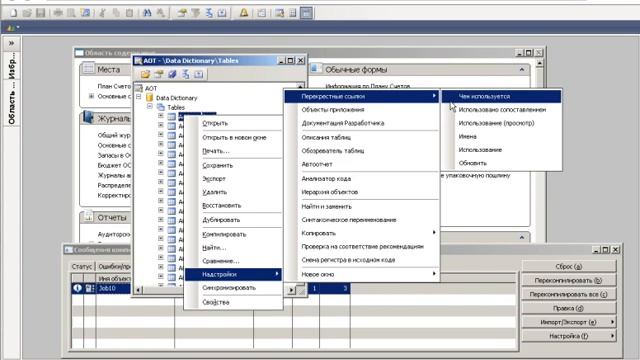Click the Сброс button
This screenshot has width=640, height=360.
coord(569,267)
